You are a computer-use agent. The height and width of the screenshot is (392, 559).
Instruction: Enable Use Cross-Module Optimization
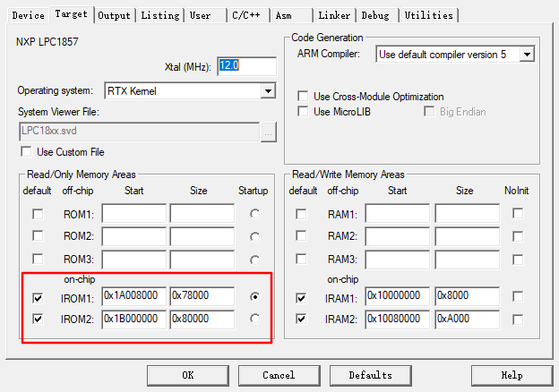(303, 96)
